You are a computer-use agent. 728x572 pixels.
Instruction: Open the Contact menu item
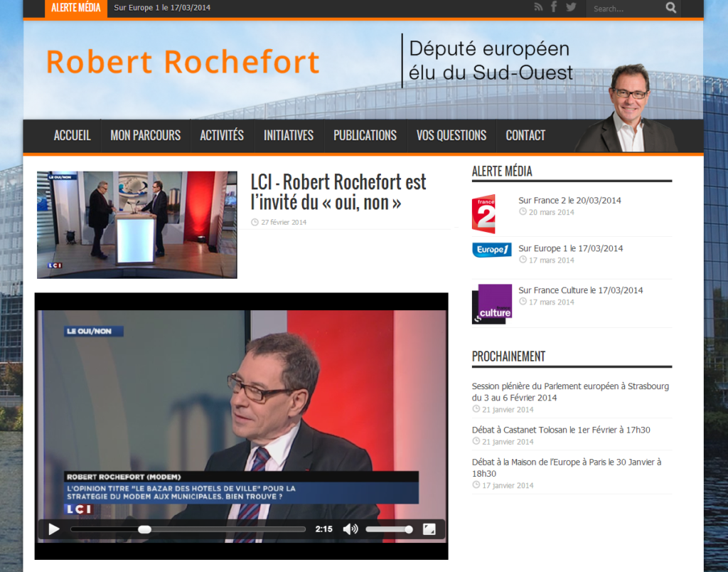[525, 135]
